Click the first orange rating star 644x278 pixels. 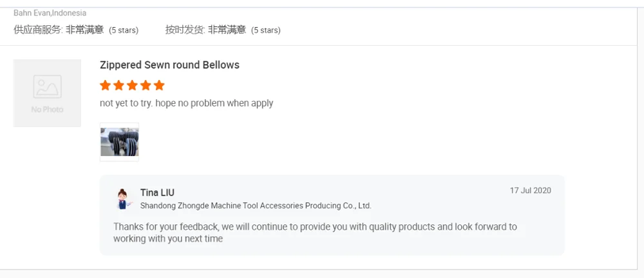point(106,85)
